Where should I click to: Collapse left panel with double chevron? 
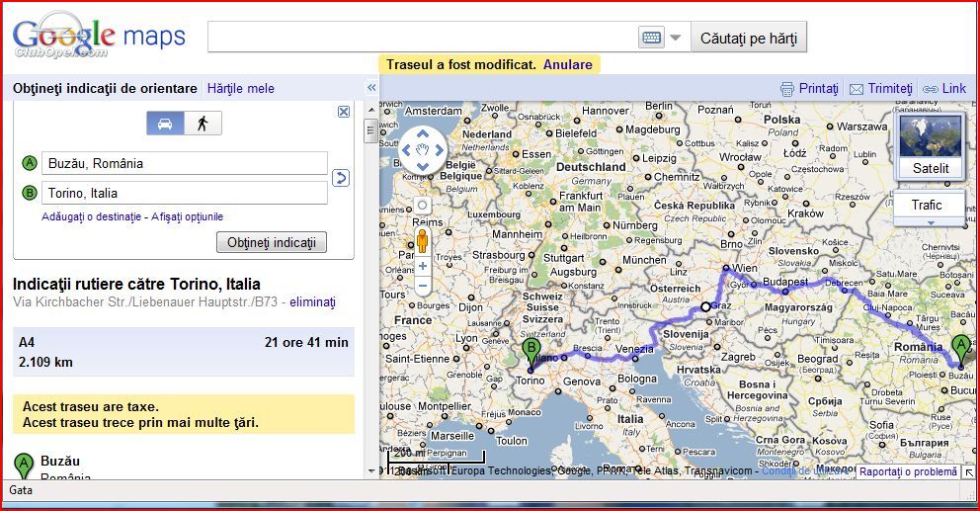[371, 88]
